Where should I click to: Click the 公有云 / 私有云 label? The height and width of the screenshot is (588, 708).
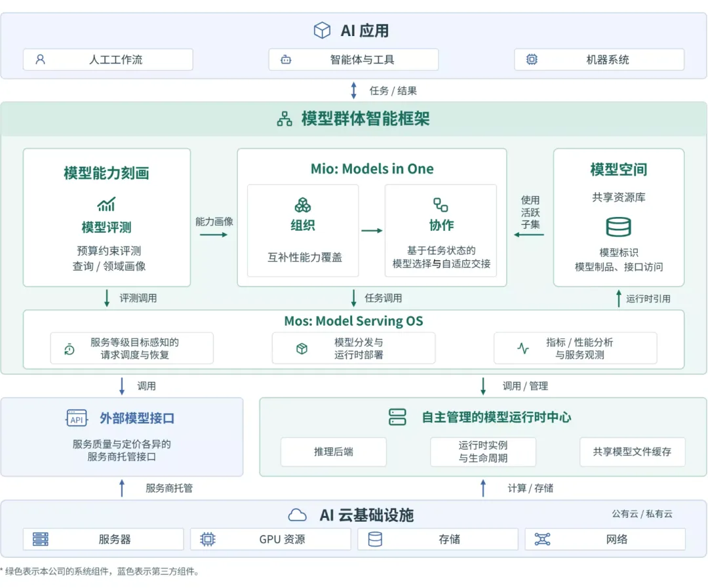click(x=642, y=513)
